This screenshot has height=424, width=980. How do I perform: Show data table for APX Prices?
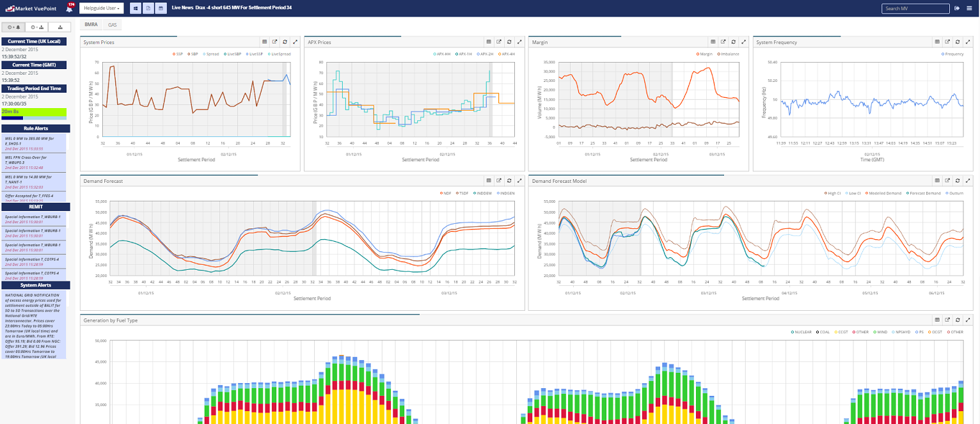(488, 42)
